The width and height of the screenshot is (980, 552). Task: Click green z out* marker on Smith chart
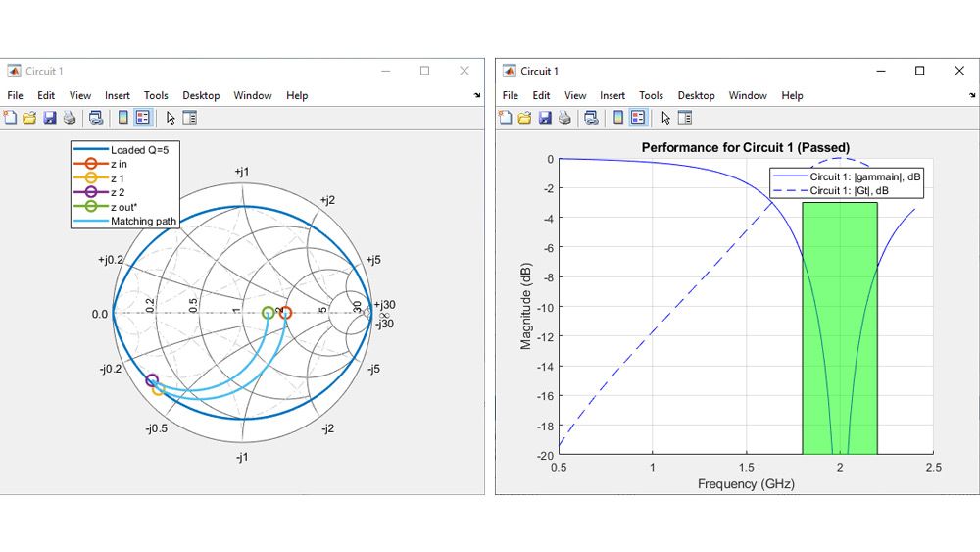[x=269, y=313]
